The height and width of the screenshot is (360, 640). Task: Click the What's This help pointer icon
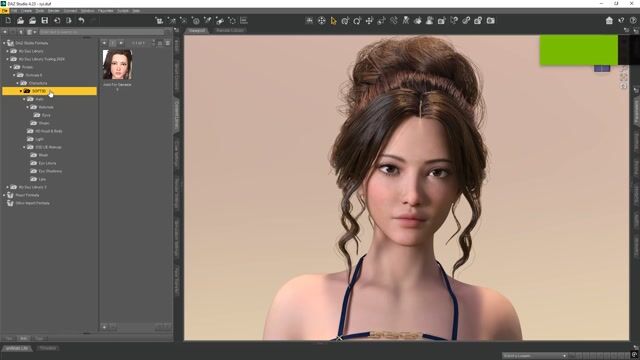[x=621, y=20]
